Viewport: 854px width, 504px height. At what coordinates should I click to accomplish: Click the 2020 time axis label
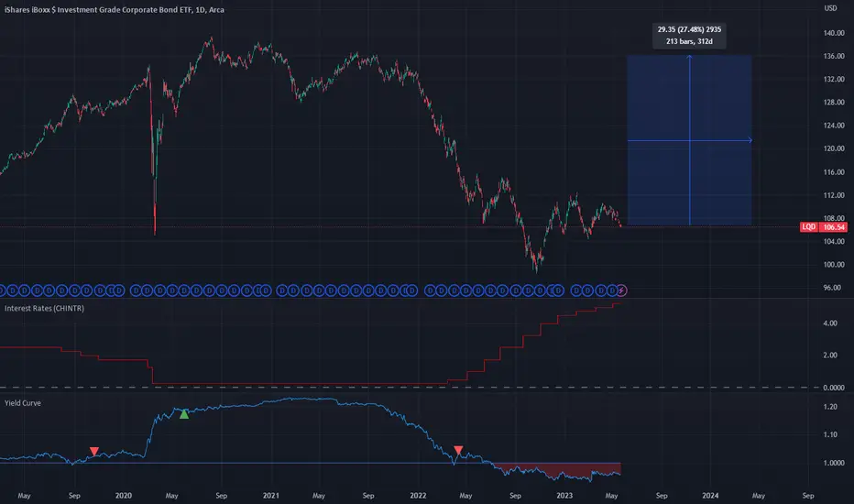[124, 496]
